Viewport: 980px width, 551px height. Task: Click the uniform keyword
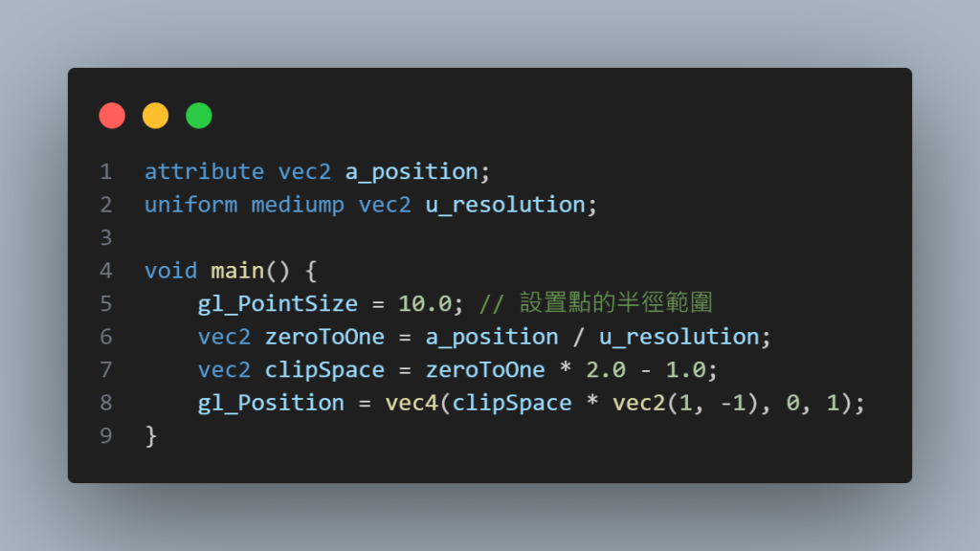191,205
